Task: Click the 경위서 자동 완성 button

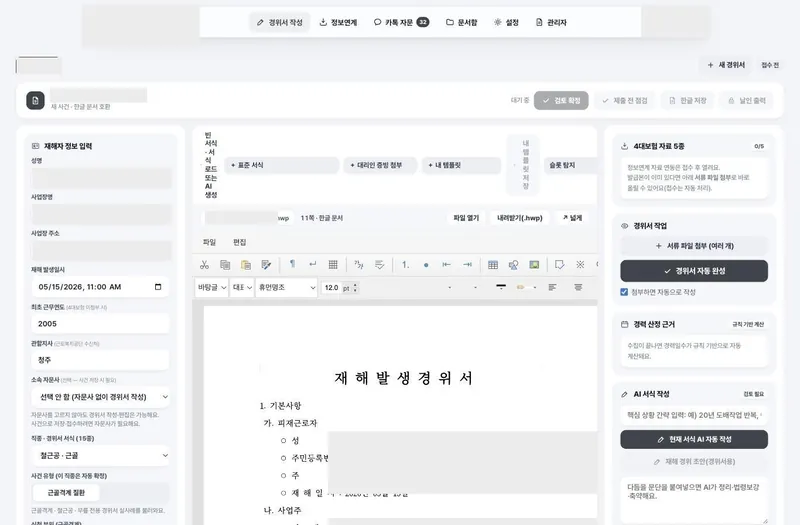Action: tap(694, 271)
